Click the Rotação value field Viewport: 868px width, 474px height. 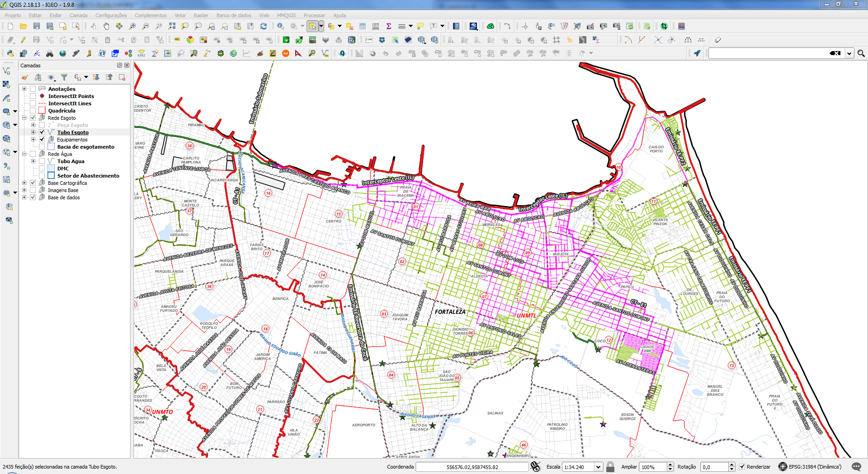tap(714, 467)
